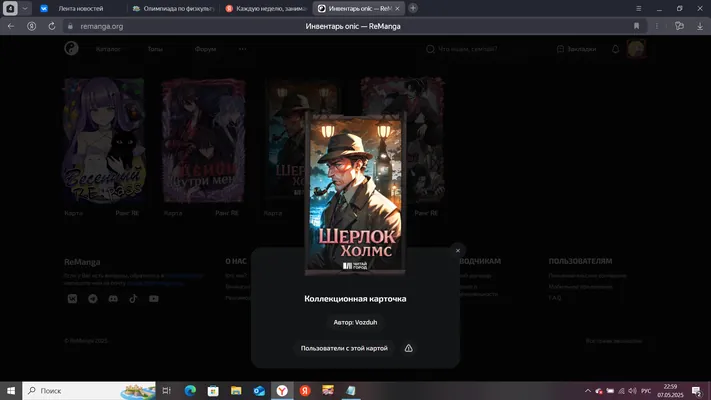Open the Каталог menu item
The image size is (711, 400).
108,49
